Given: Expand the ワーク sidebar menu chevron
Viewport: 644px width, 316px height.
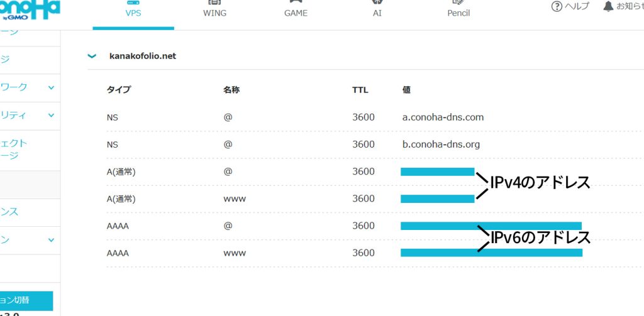Looking at the screenshot, I should pyautogui.click(x=51, y=88).
